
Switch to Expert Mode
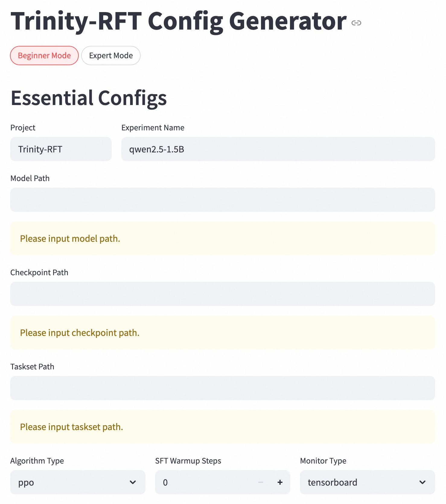tap(111, 56)
